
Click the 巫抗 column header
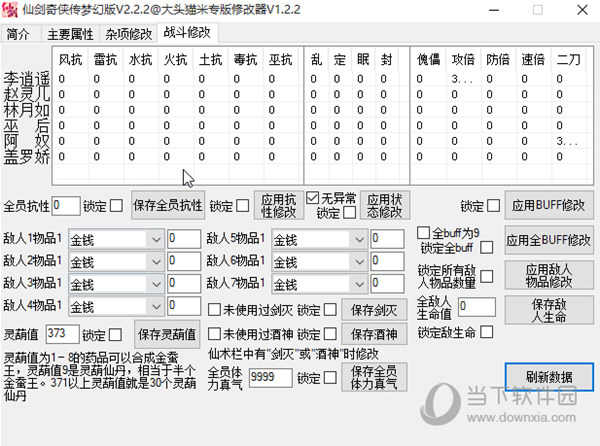click(x=281, y=59)
